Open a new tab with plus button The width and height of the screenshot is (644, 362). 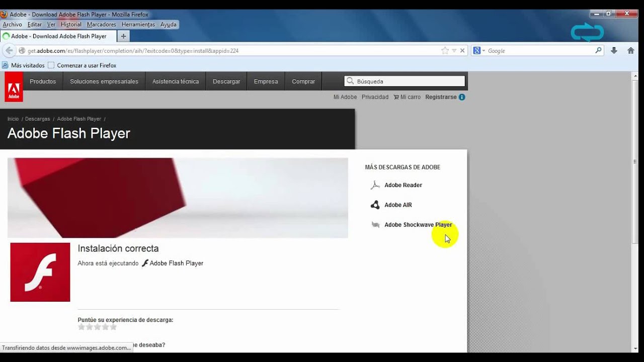[124, 36]
